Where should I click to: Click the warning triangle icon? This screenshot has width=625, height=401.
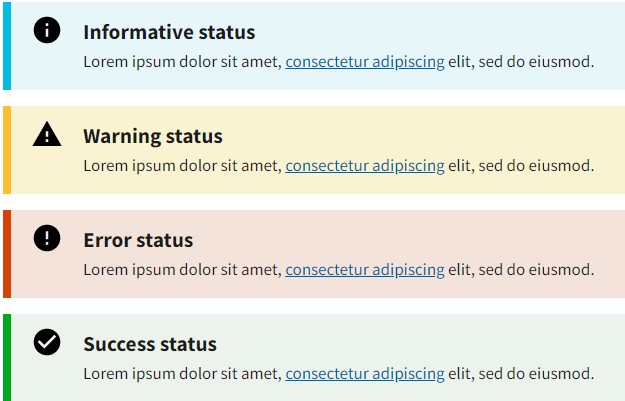point(47,134)
